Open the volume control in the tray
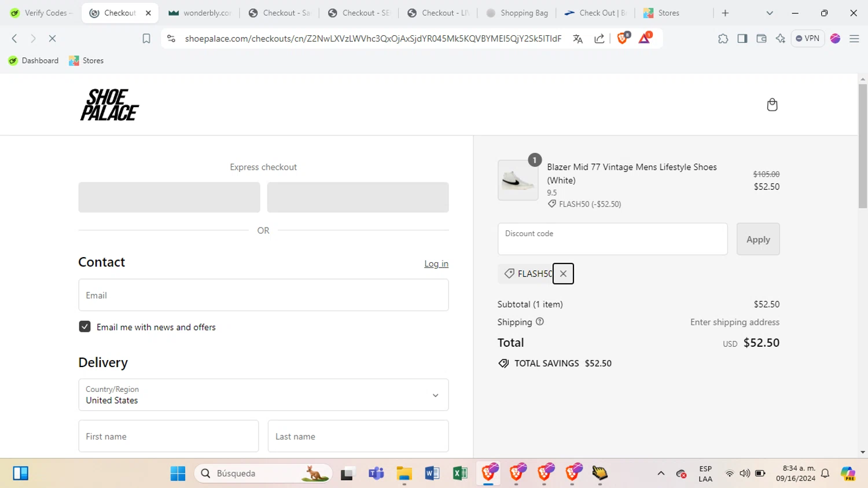The image size is (868, 488). [x=745, y=474]
